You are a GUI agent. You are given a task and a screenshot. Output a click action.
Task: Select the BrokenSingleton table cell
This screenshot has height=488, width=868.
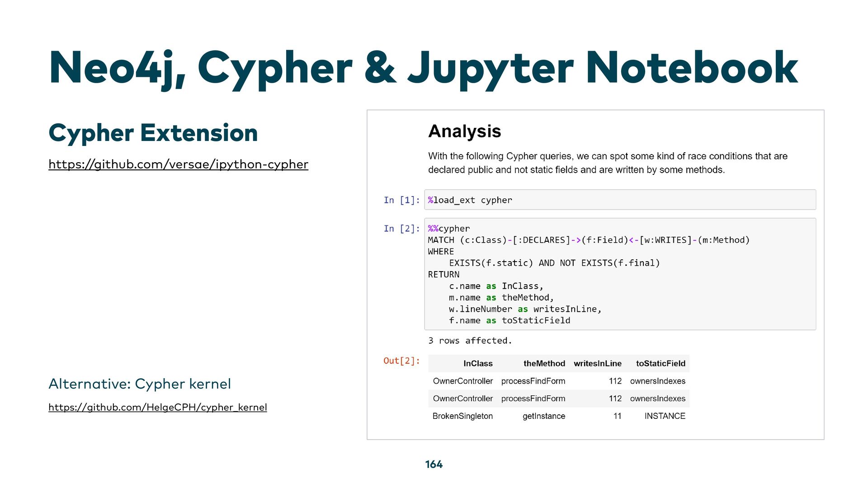[462, 416]
